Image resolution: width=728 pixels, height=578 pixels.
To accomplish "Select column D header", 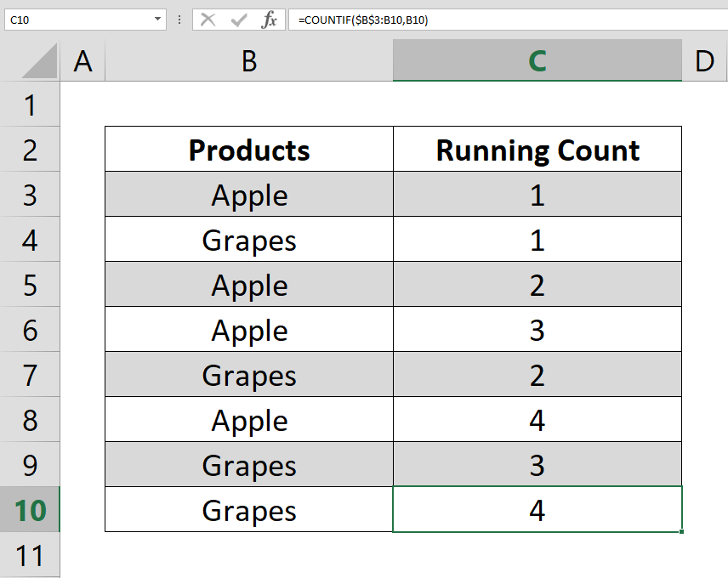I will pyautogui.click(x=704, y=60).
